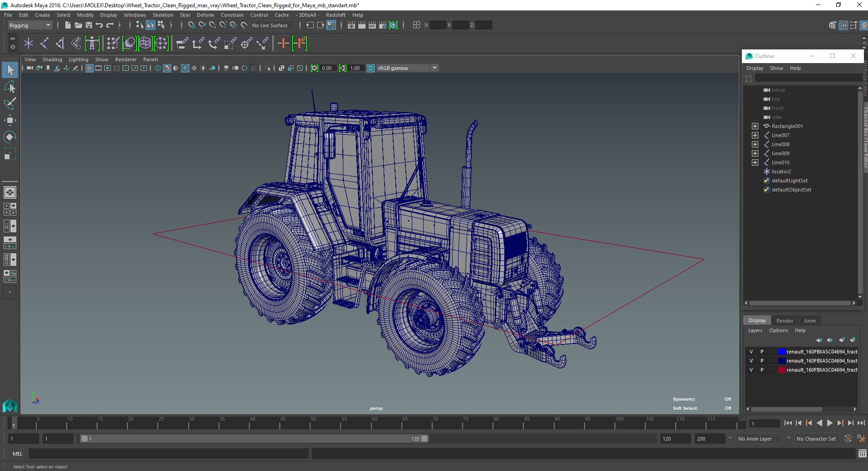This screenshot has height=471, width=868.
Task: Open character controls running-figure icon
Action: [x=861, y=439]
